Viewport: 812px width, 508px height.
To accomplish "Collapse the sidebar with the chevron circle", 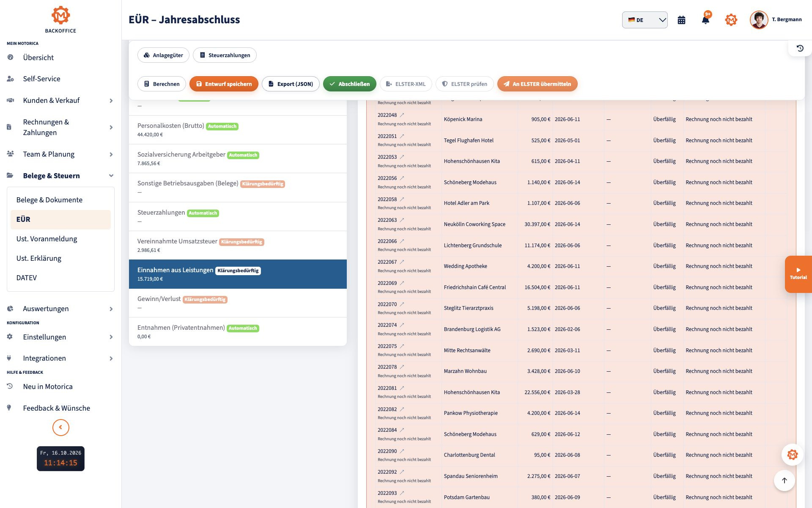I will point(60,427).
